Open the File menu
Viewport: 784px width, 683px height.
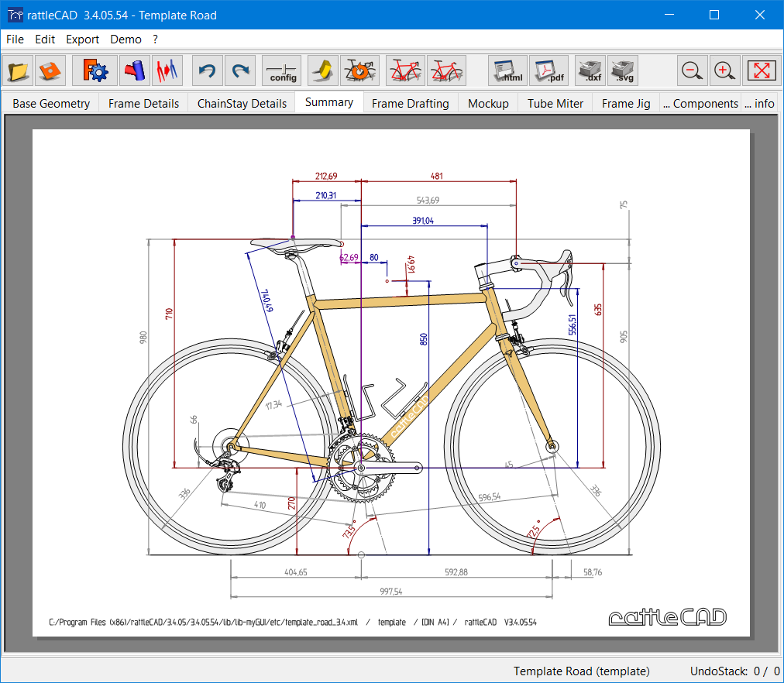point(15,39)
